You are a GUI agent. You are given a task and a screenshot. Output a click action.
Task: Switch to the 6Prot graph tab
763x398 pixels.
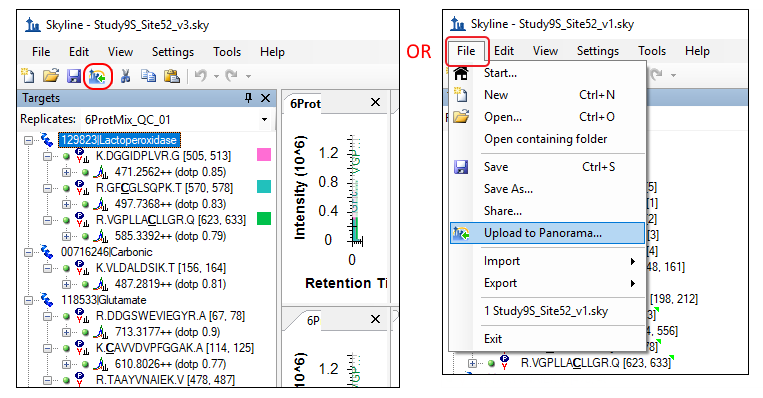coord(305,104)
